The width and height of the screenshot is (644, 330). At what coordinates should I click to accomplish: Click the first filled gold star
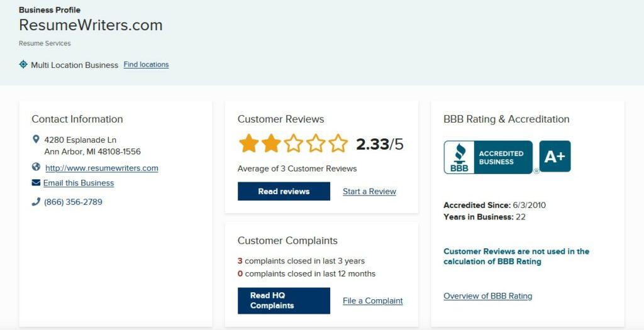pyautogui.click(x=249, y=144)
